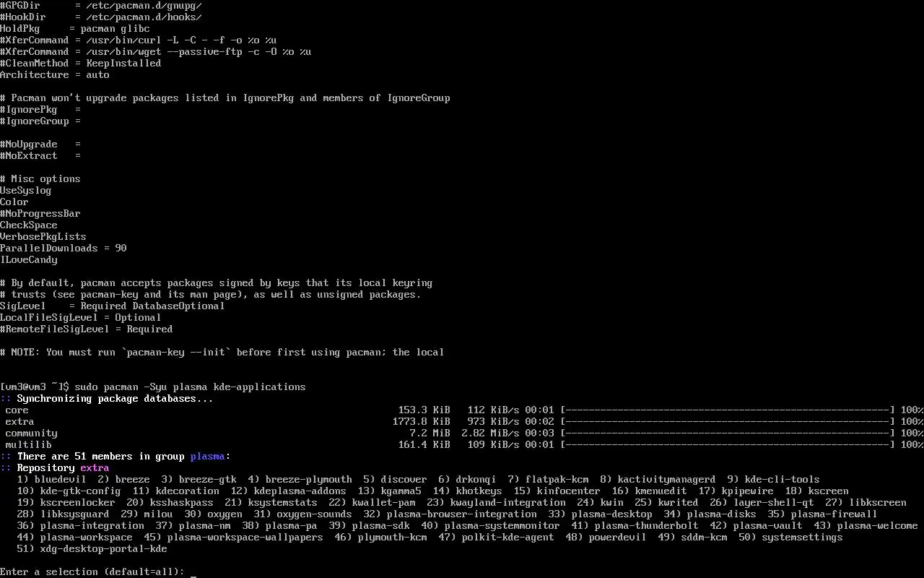Click package entry '18) kscreen'
This screenshot has width=924, height=578.
tap(817, 491)
